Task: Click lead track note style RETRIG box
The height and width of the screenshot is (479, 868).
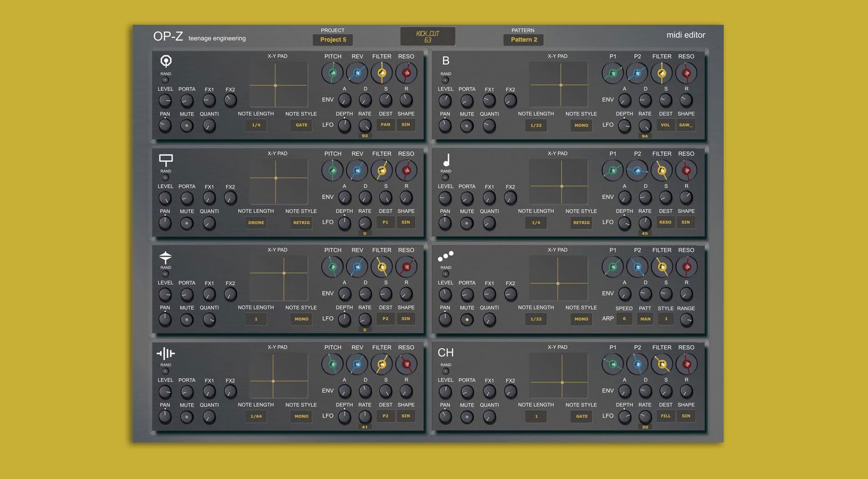Action: point(581,223)
